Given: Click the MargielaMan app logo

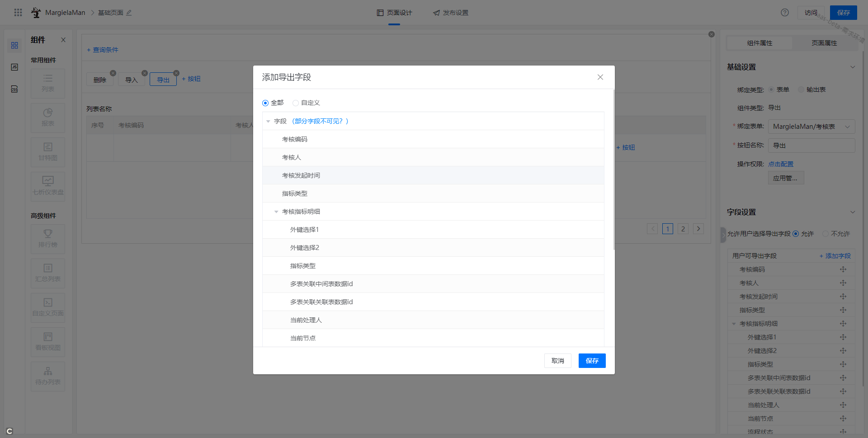Looking at the screenshot, I should tap(36, 13).
